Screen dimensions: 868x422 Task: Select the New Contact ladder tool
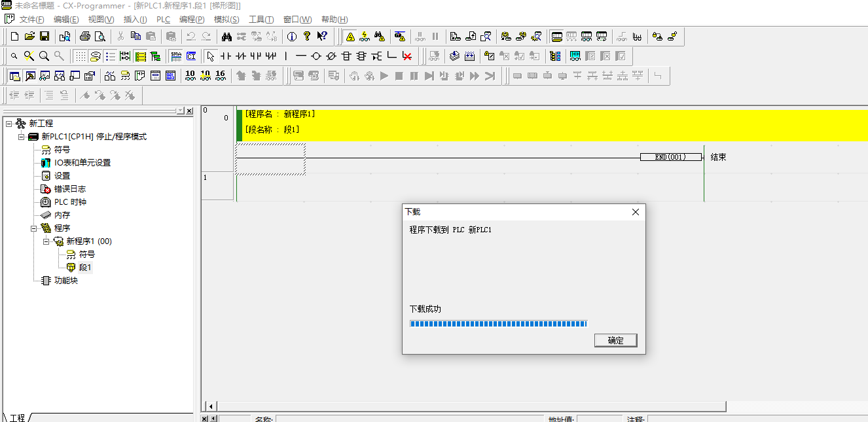(225, 56)
